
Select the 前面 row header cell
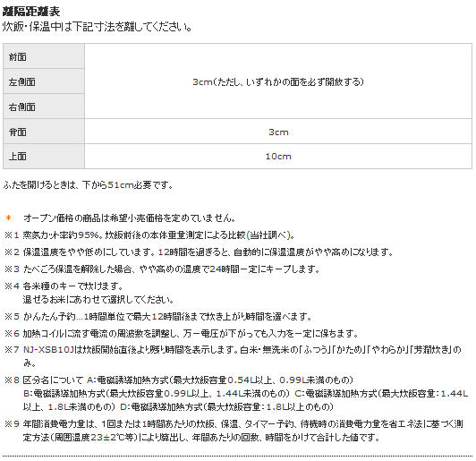(44, 56)
